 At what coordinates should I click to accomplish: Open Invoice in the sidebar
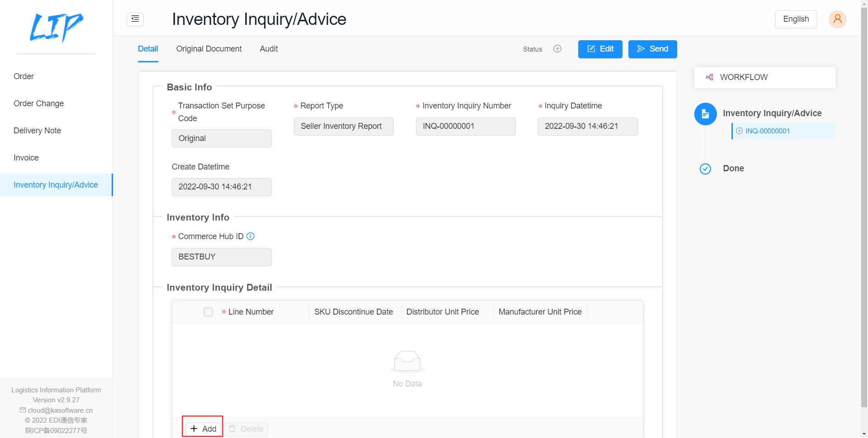[56, 158]
